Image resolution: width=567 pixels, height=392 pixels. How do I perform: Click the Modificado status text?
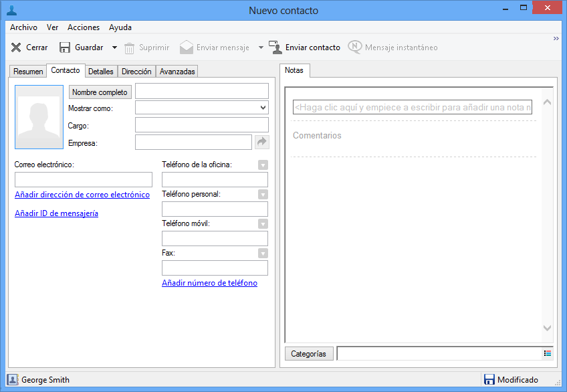coord(518,380)
